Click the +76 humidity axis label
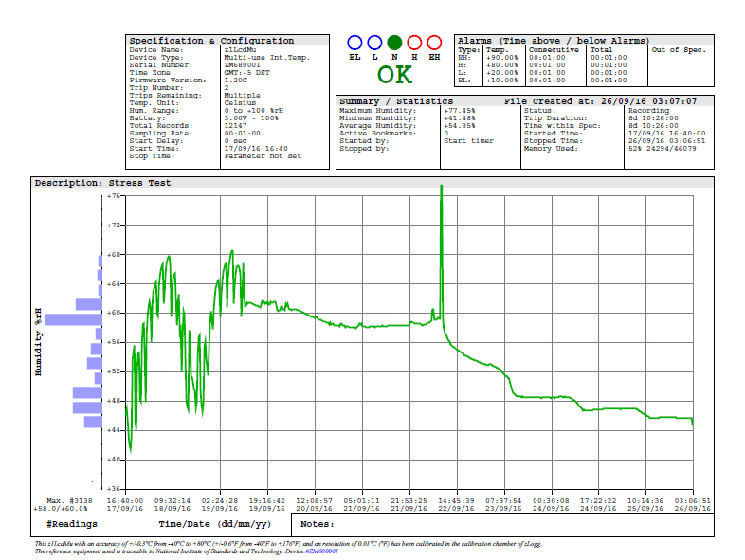Image resolution: width=745 pixels, height=560 pixels. [114, 195]
